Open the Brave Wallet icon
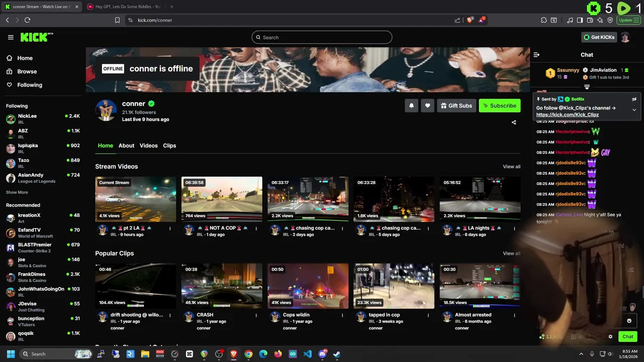The height and width of the screenshot is (362, 644). [x=590, y=20]
